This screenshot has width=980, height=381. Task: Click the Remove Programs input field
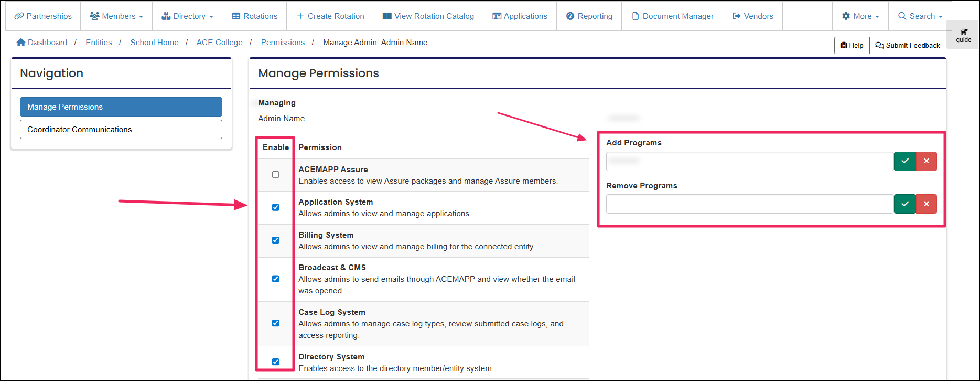[x=750, y=204]
